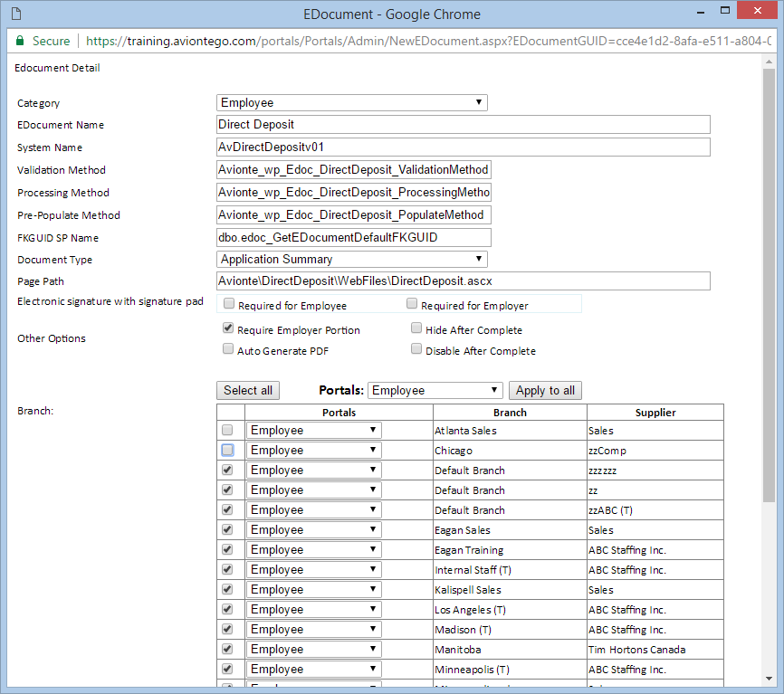Screen dimensions: 784x694
Task: Check the Atlanta Sales branch checkbox
Action: [x=227, y=430]
